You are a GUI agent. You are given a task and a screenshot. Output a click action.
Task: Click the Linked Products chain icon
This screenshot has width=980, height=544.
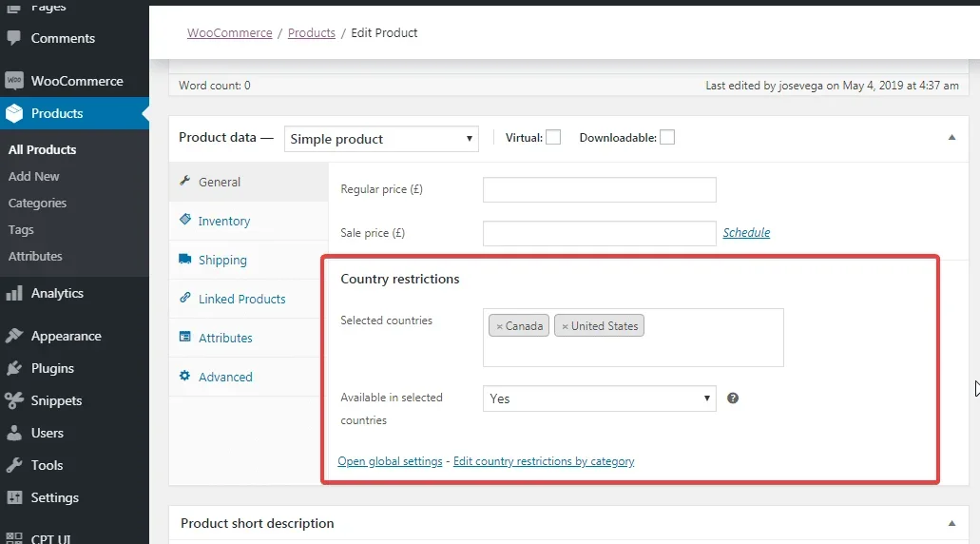(185, 298)
